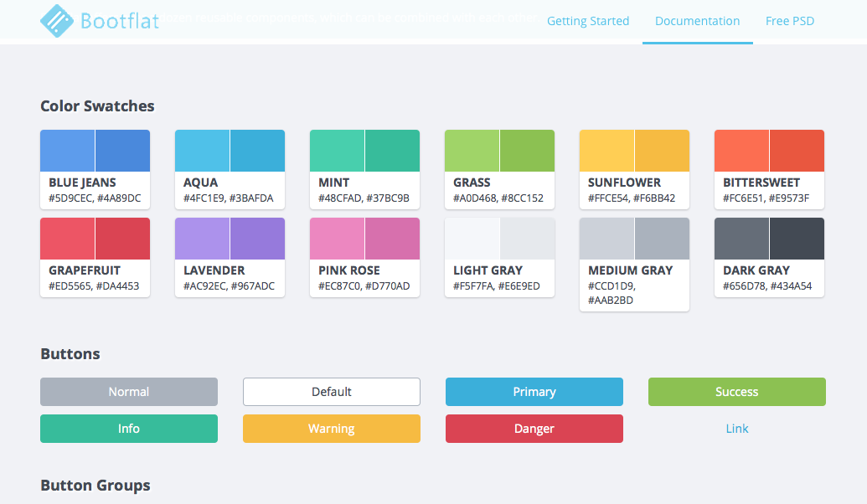Click the BITTERSWEET swatch name
867x504 pixels.
click(x=761, y=183)
